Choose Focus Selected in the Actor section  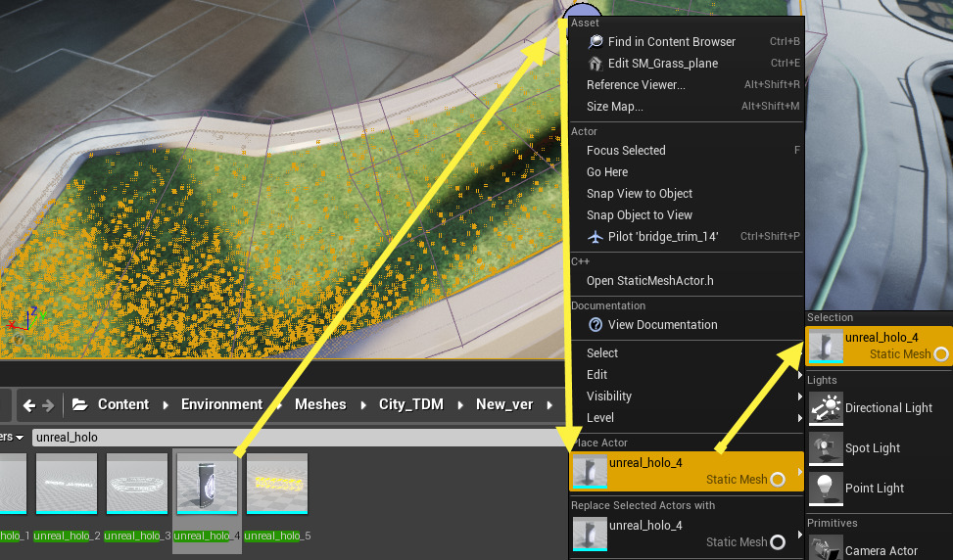[687, 150]
